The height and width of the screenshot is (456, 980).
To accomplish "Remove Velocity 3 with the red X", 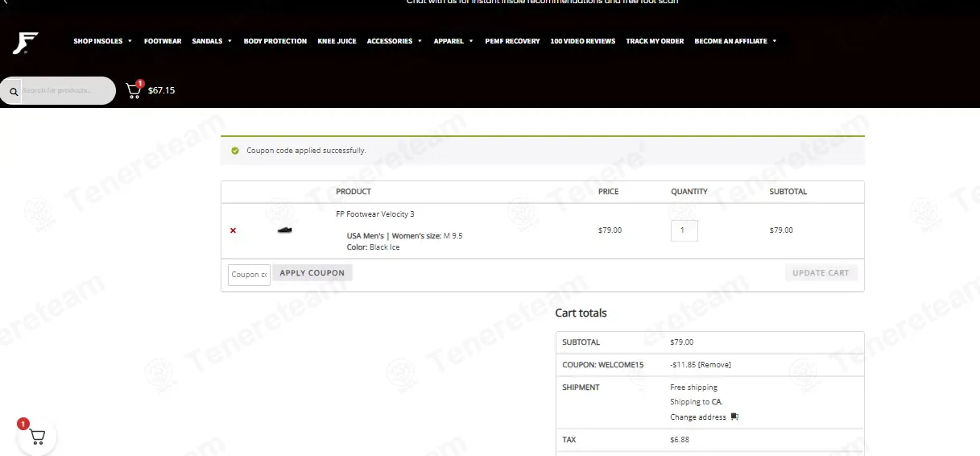I will (x=233, y=230).
